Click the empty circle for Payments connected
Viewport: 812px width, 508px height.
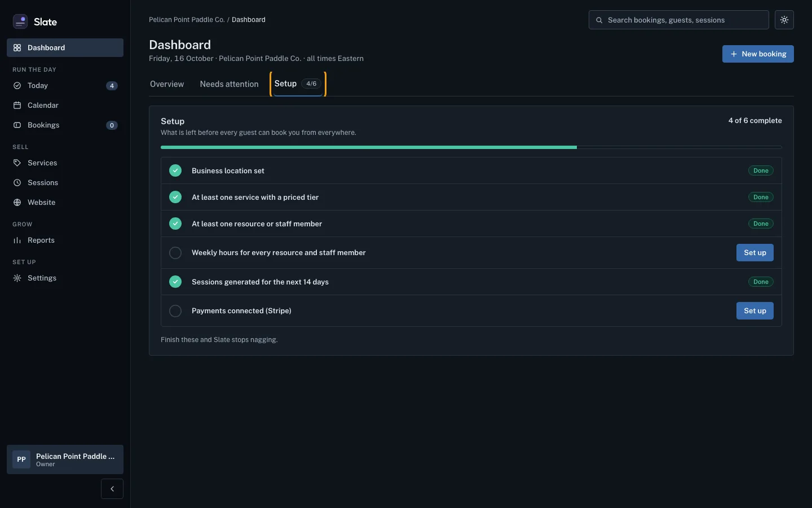(x=175, y=311)
